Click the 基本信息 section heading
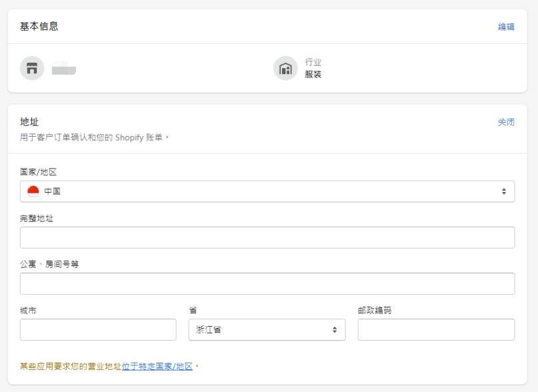The image size is (538, 392). (x=39, y=27)
